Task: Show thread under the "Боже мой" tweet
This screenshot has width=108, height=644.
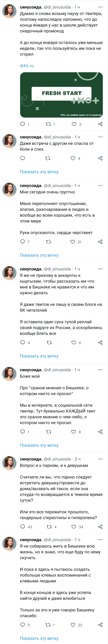Action: click(x=39, y=445)
